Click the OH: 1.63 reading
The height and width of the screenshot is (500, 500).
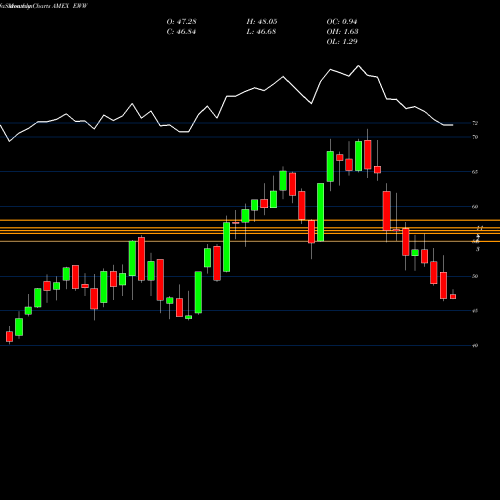[x=342, y=32]
